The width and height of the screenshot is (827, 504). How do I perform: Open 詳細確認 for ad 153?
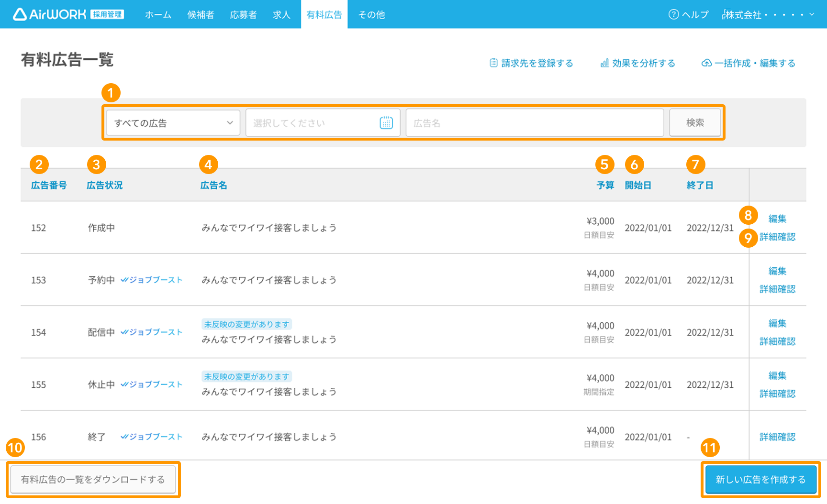777,289
